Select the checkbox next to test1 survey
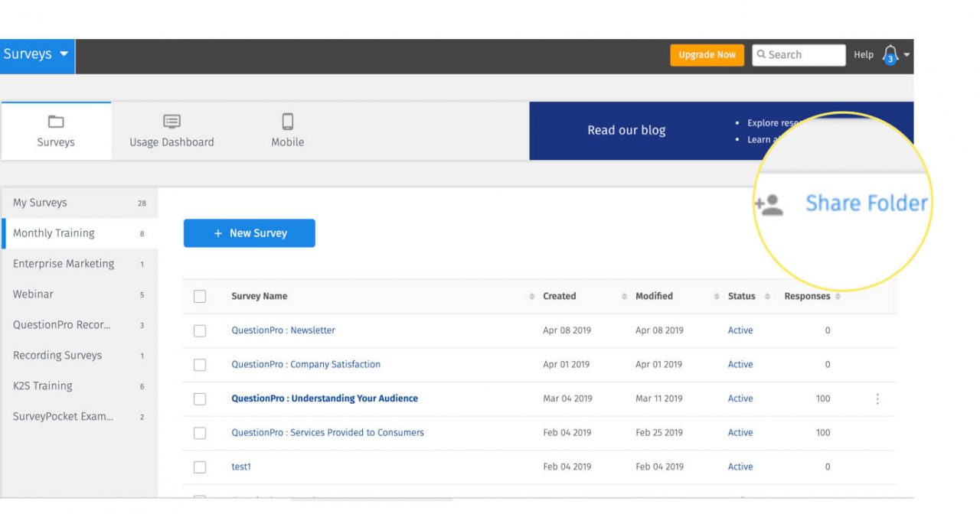The height and width of the screenshot is (514, 980). click(200, 467)
